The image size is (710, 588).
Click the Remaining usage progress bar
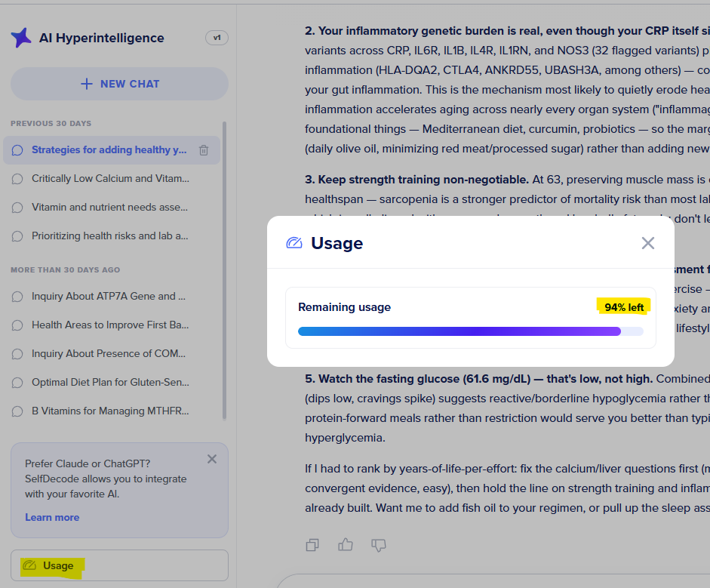471,331
